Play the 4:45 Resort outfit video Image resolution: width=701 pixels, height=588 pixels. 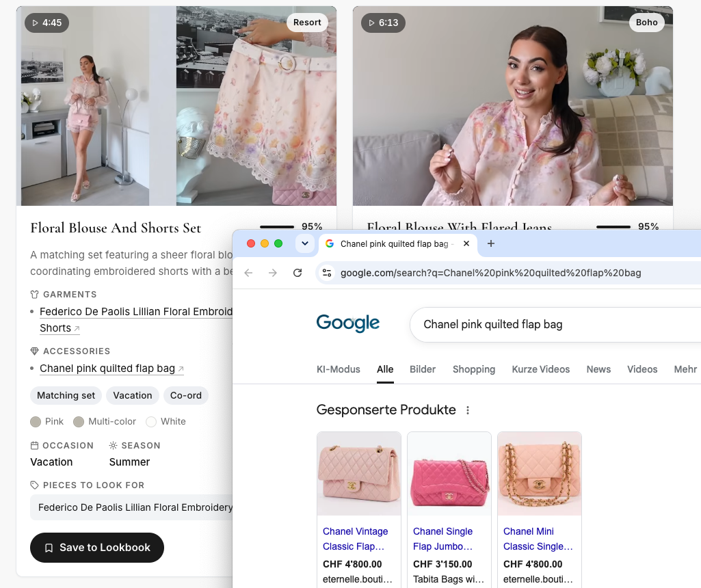coord(176,106)
